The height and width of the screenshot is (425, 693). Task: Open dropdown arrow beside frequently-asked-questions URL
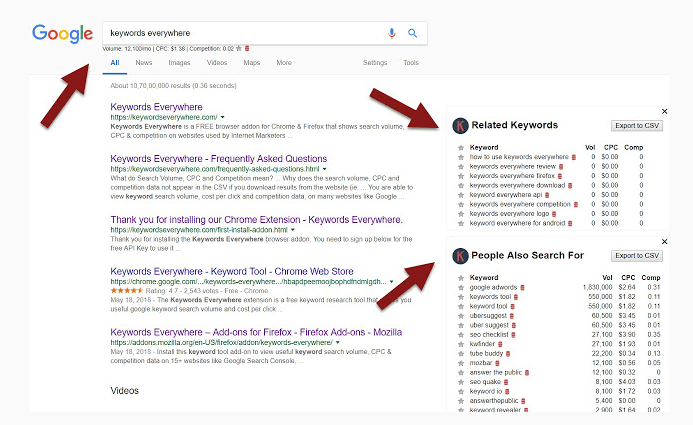[x=324, y=169]
